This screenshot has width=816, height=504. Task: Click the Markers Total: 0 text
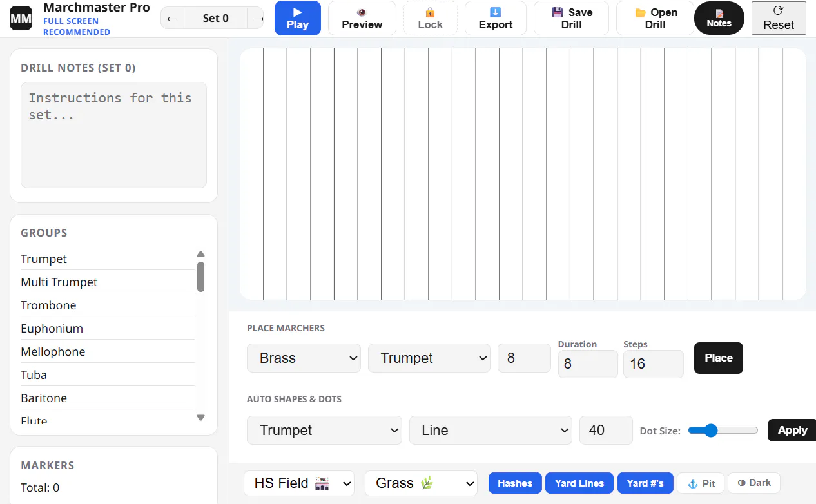point(40,488)
